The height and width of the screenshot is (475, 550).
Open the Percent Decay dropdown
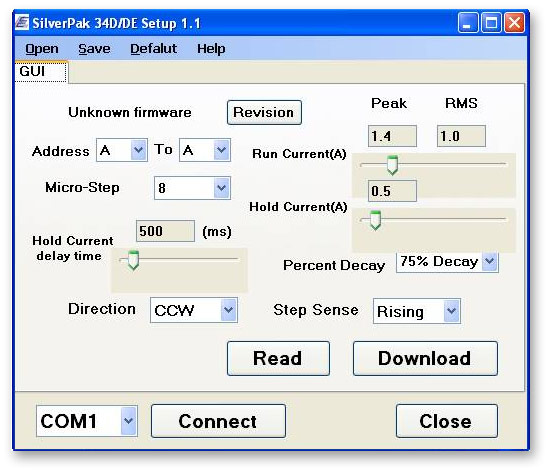coord(447,262)
